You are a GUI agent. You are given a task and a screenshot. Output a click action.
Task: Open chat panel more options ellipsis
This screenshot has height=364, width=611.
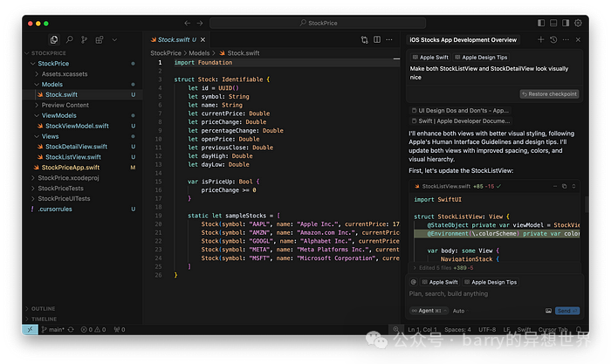pyautogui.click(x=566, y=39)
